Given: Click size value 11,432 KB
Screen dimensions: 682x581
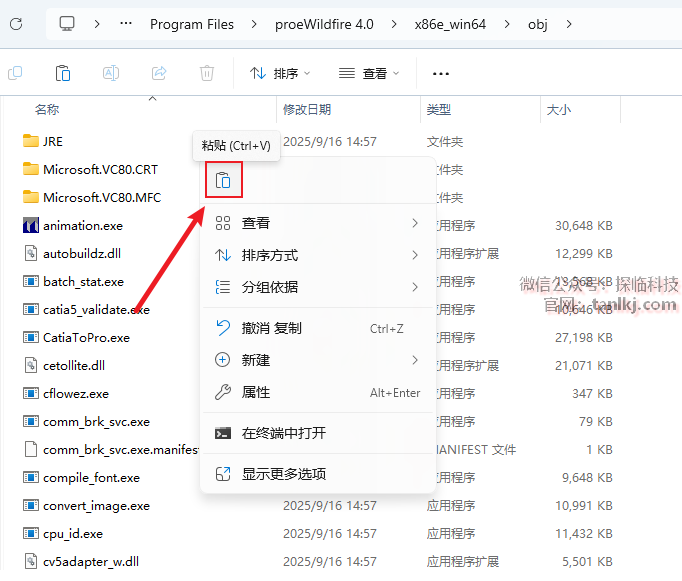Looking at the screenshot, I should (x=584, y=534).
